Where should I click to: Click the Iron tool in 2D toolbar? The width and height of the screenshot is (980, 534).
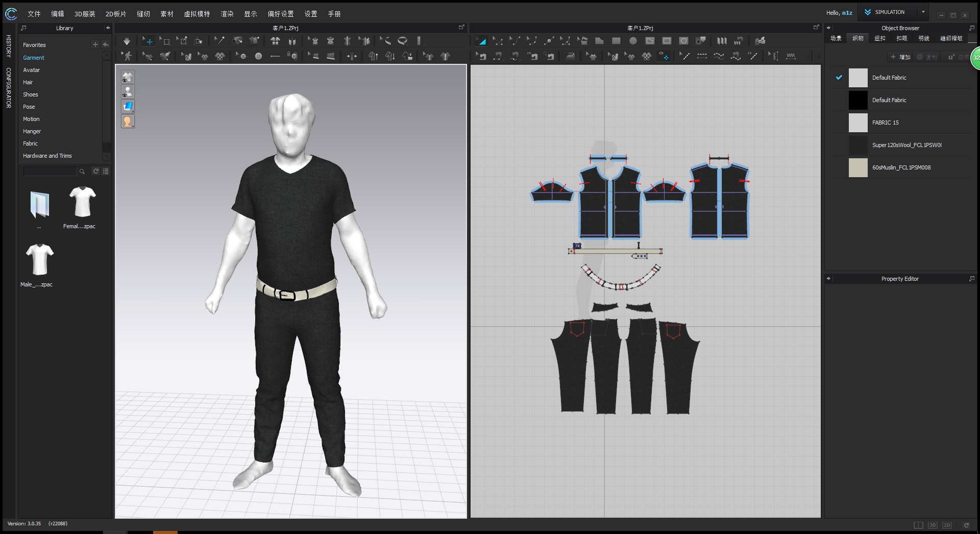click(x=571, y=56)
